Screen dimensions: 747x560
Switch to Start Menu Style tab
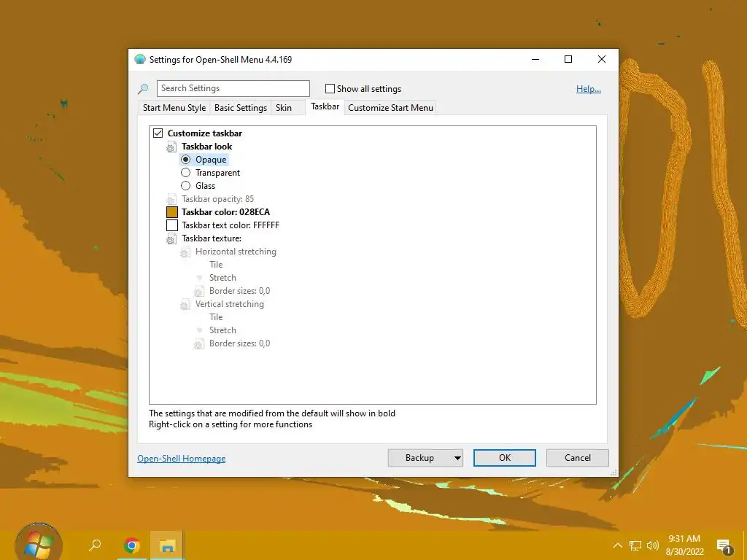pos(174,108)
